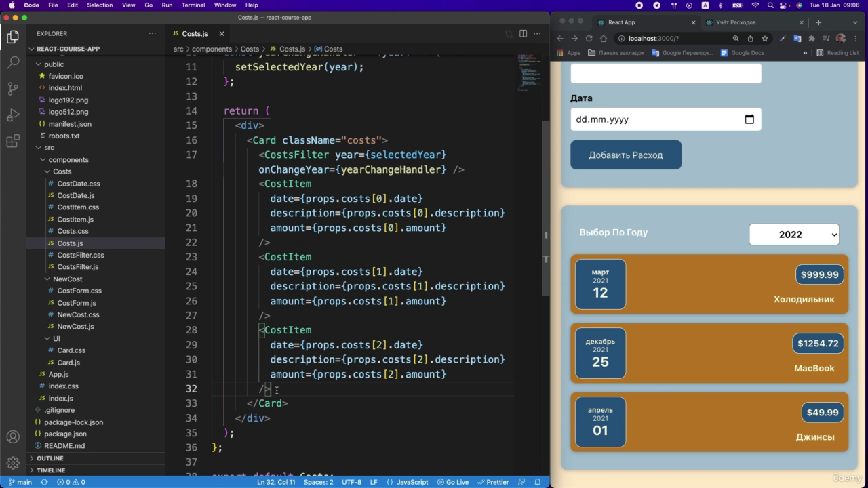
Task: Open Run and Debug view icon
Action: (13, 115)
